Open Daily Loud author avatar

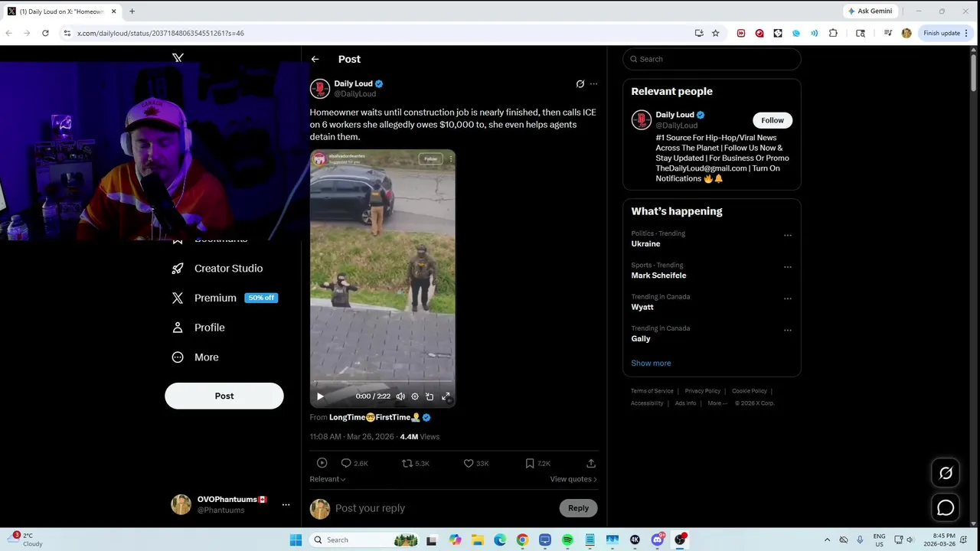pyautogui.click(x=319, y=89)
